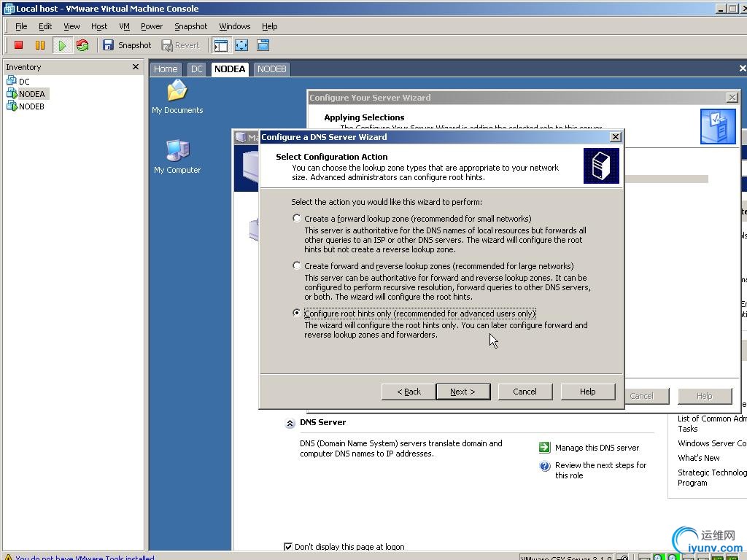Switch to the Home tab
The width and height of the screenshot is (747, 560).
[166, 69]
